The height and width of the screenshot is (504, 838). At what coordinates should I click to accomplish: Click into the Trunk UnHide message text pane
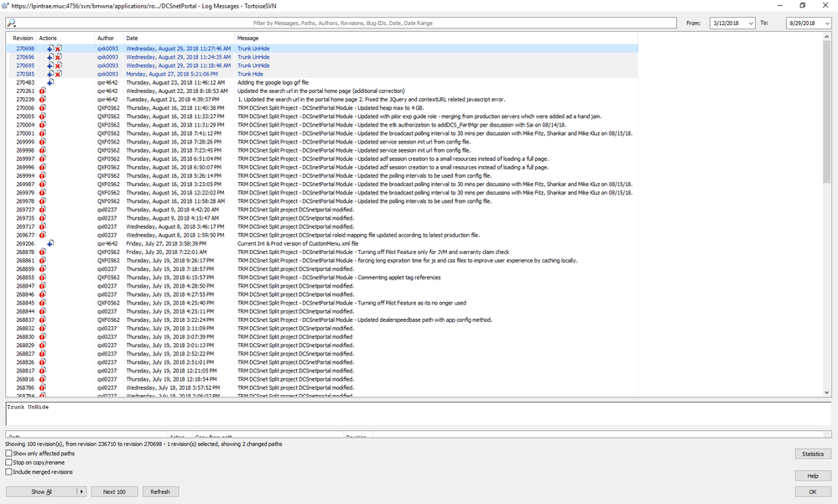tap(419, 413)
